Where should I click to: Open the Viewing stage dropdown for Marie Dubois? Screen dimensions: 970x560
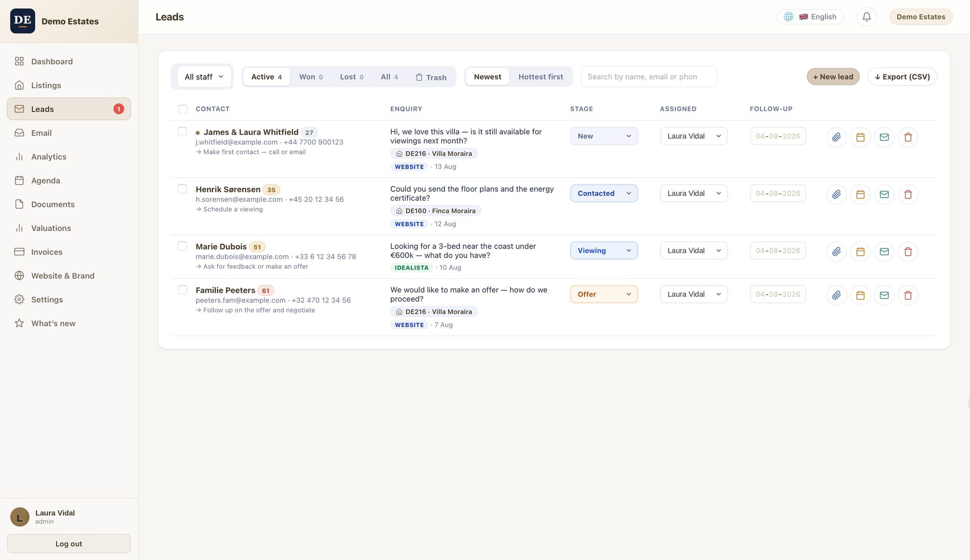pyautogui.click(x=604, y=251)
